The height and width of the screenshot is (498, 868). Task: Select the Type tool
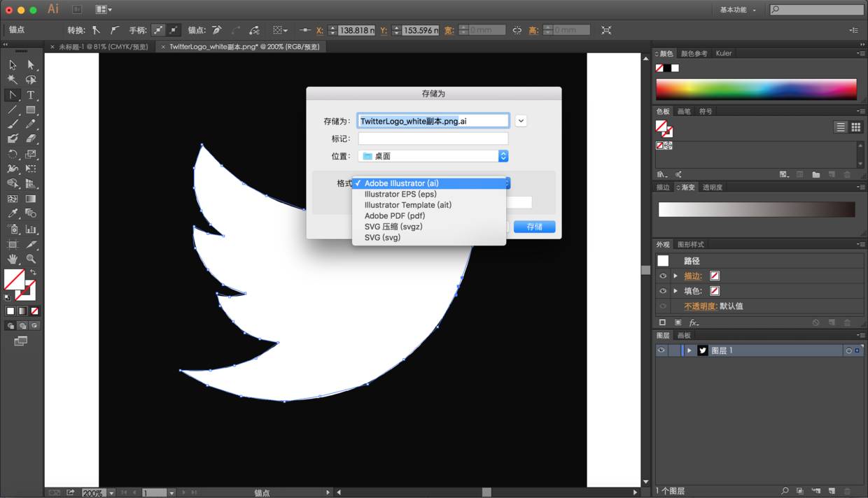[31, 95]
